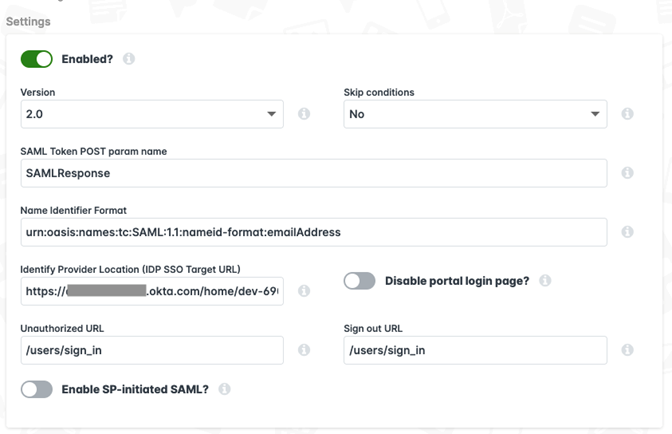Image resolution: width=672 pixels, height=434 pixels.
Task: Open the Version 2.0 dropdown
Action: point(152,114)
